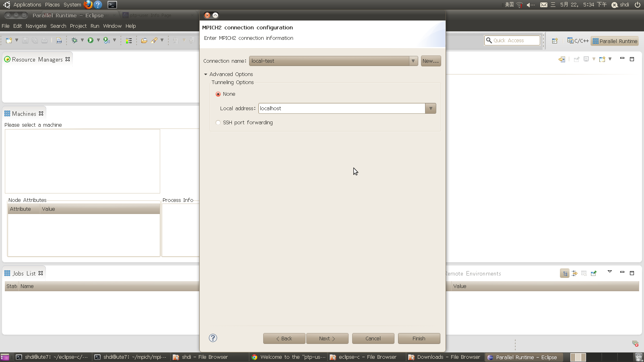Open the Places menu
Image resolution: width=644 pixels, height=362 pixels.
point(52,5)
